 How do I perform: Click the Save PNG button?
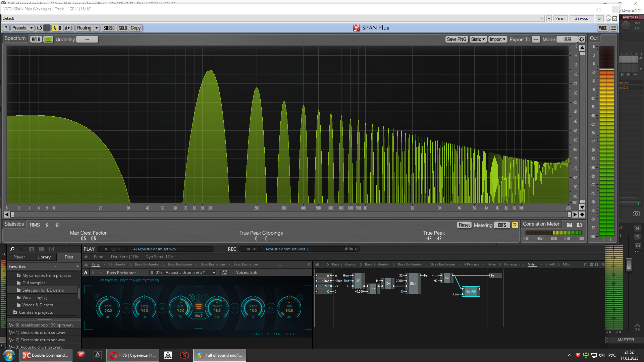click(457, 39)
